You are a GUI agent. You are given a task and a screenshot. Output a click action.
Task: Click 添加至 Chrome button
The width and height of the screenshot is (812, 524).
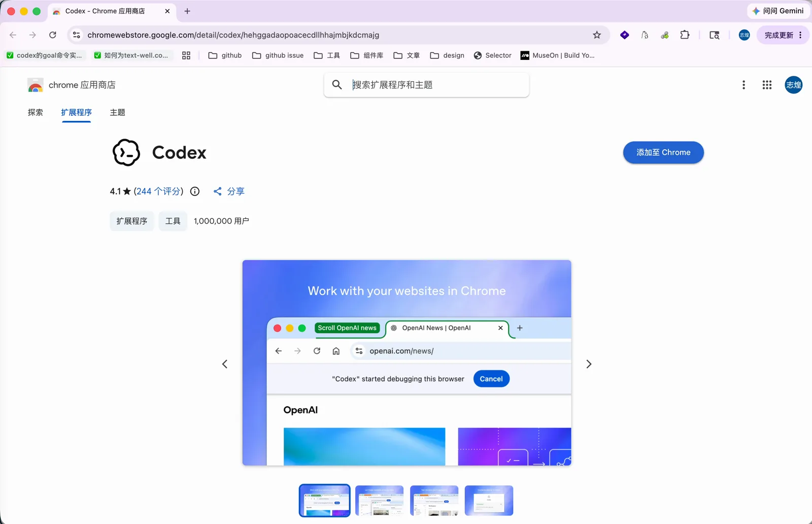coord(663,152)
